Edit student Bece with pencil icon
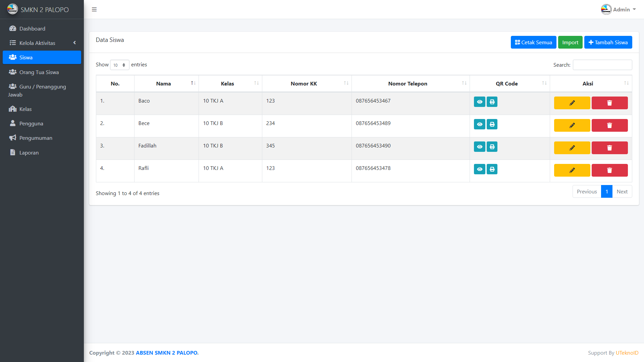Viewport: 644px width, 362px height. click(x=572, y=125)
